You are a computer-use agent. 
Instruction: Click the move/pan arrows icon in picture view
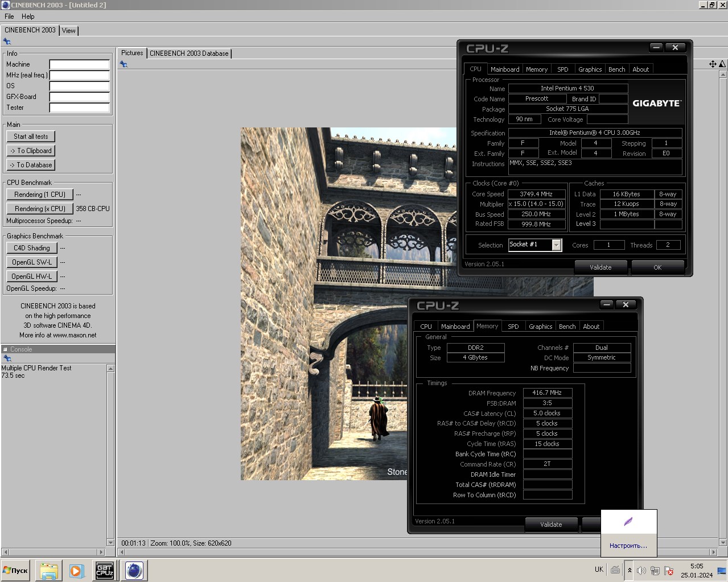[x=713, y=64]
